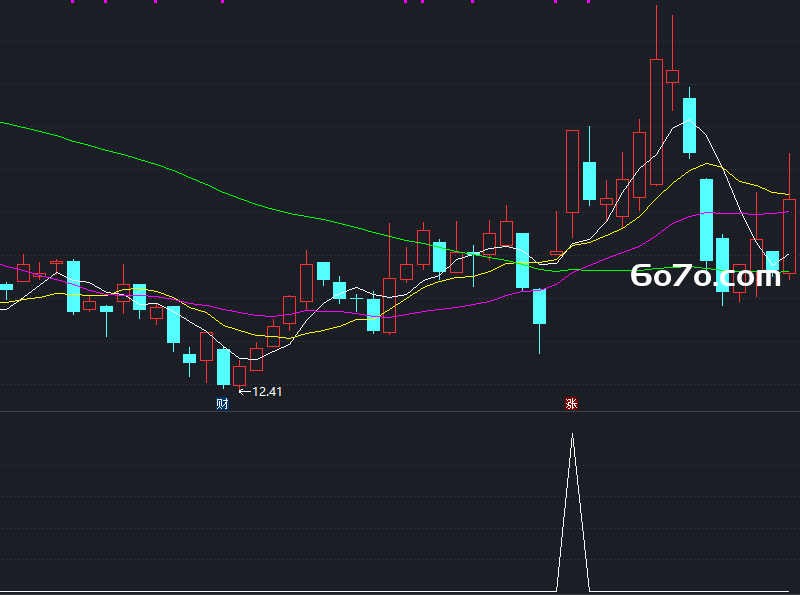The height and width of the screenshot is (595, 800).
Task: Click the blue 财 financial report marker
Action: [222, 404]
